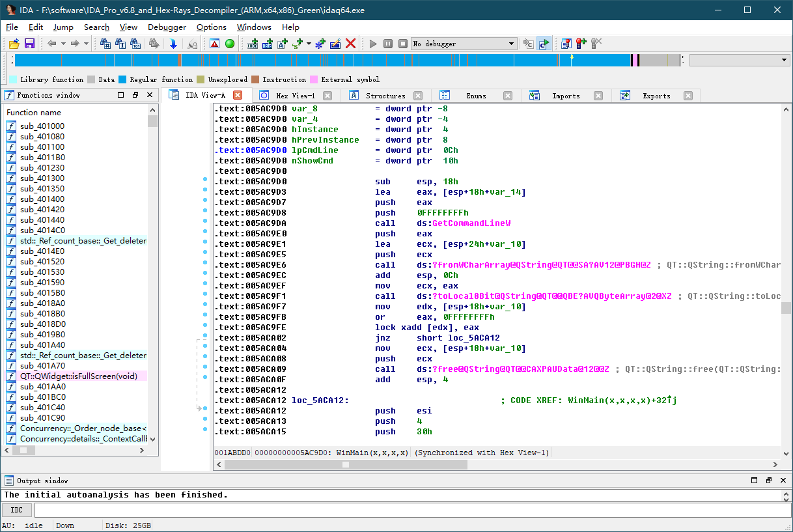Expand the back navigation history arrow

pyautogui.click(x=63, y=44)
